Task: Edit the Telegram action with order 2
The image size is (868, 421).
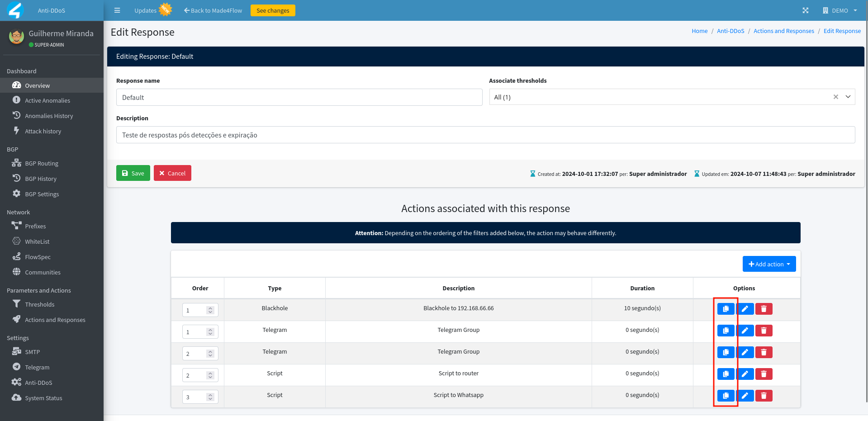Action: pyautogui.click(x=745, y=352)
